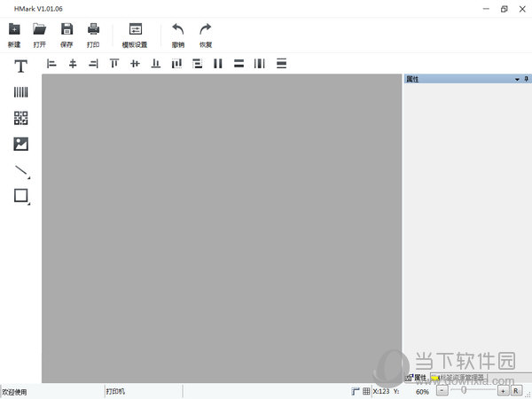Pin the 属性 properties panel
This screenshot has height=399, width=532.
pyautogui.click(x=526, y=79)
